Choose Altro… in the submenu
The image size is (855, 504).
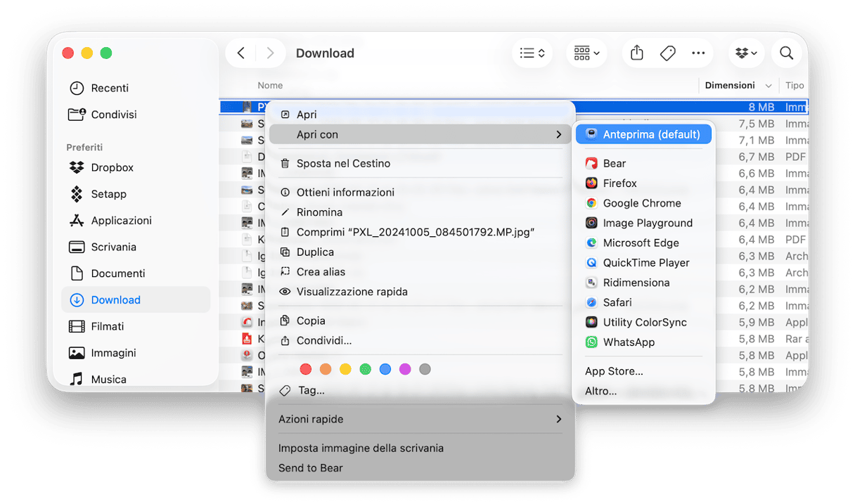click(x=643, y=391)
